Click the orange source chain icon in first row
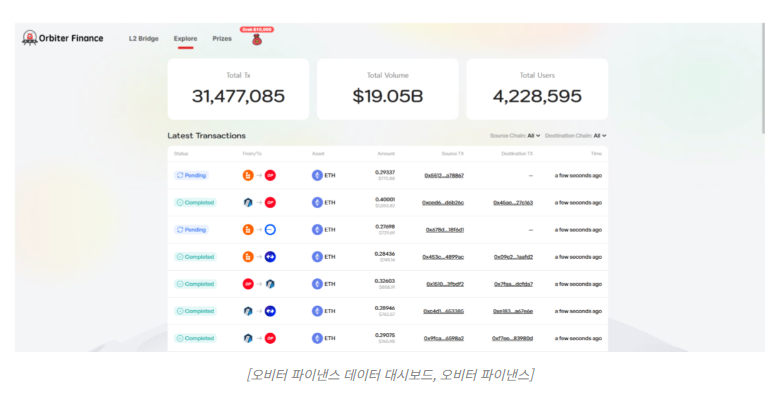 248,176
